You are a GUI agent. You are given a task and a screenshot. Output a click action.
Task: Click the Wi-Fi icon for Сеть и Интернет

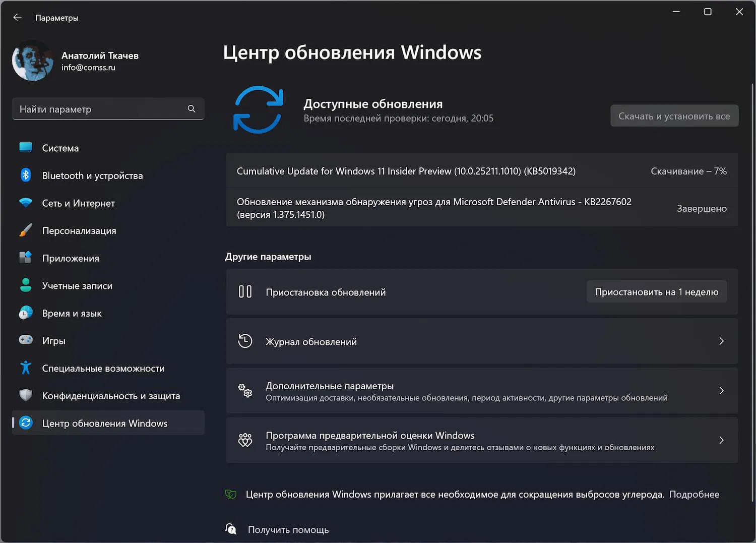(x=26, y=203)
